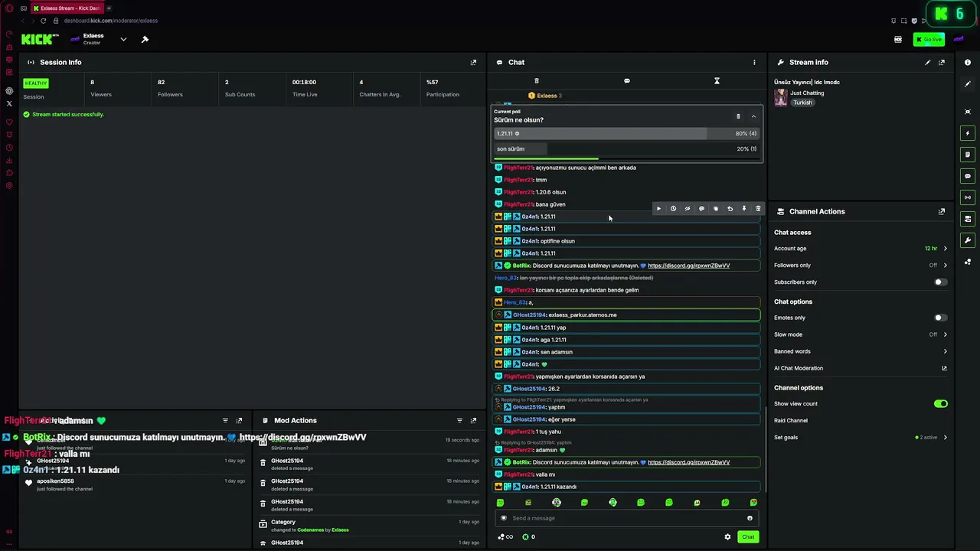Click the pin icon in message hover toolbar
Screen dimensions: 980x551
tap(744, 209)
